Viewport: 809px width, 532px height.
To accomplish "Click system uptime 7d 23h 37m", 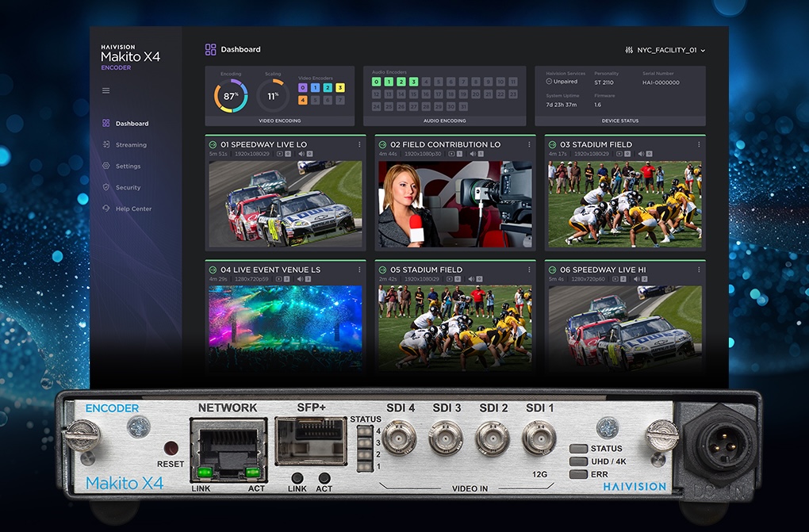I will click(562, 105).
